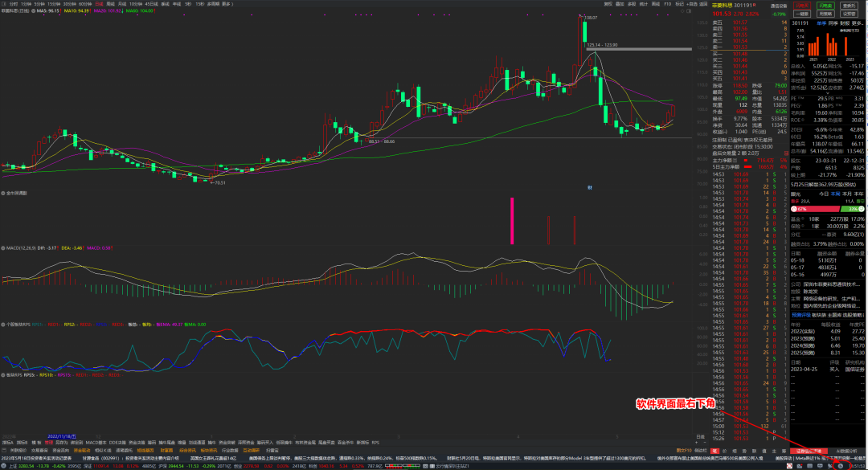Click the 证券信息直播 red banner
Image resolution: width=868 pixels, height=470 pixels.
click(x=809, y=452)
